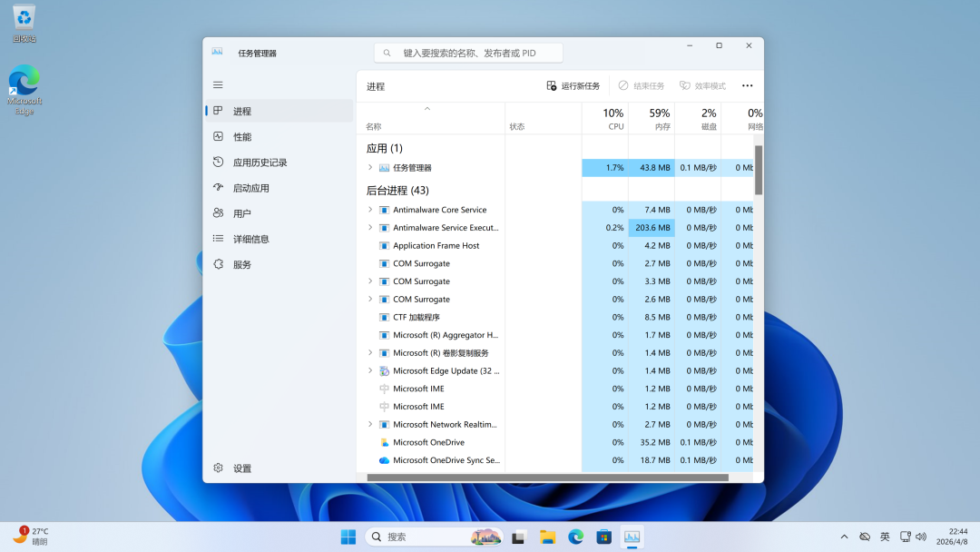Maximize the Task Manager window

click(x=720, y=45)
